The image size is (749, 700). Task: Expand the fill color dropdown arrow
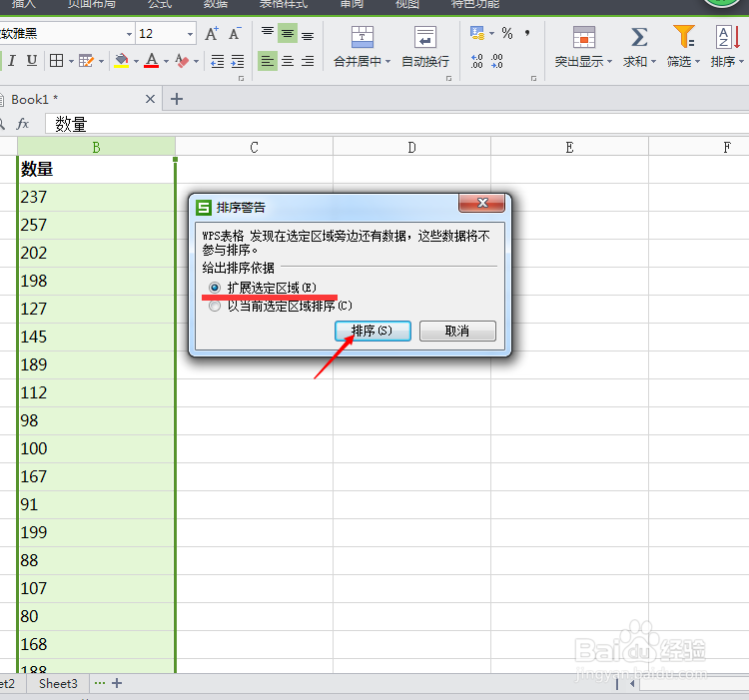pyautogui.click(x=136, y=61)
